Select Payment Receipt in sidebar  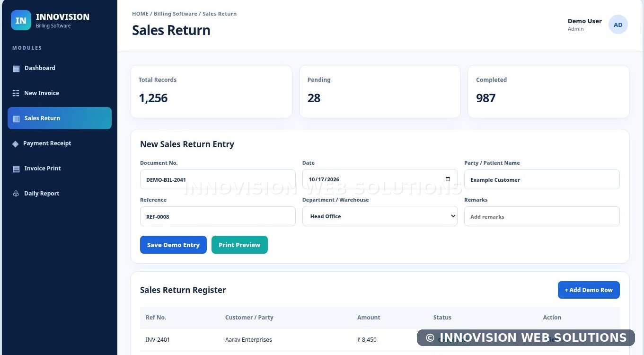(60, 143)
